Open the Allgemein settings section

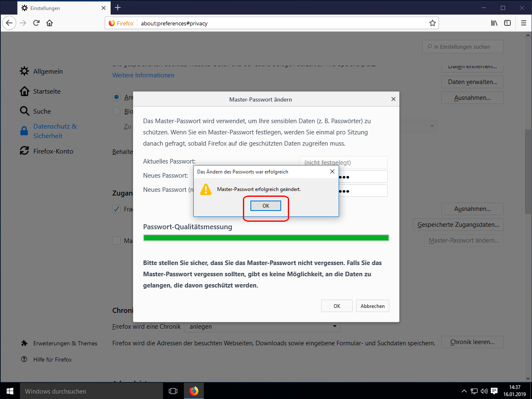tap(48, 71)
